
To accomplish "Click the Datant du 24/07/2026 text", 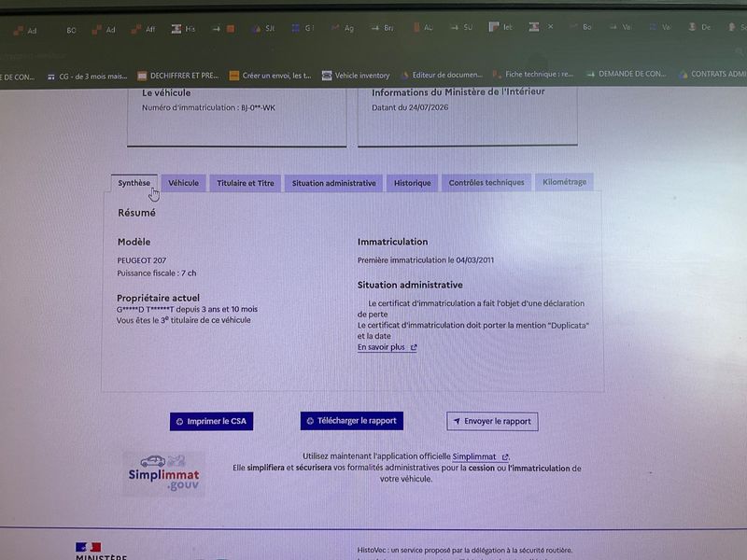I will coord(410,107).
